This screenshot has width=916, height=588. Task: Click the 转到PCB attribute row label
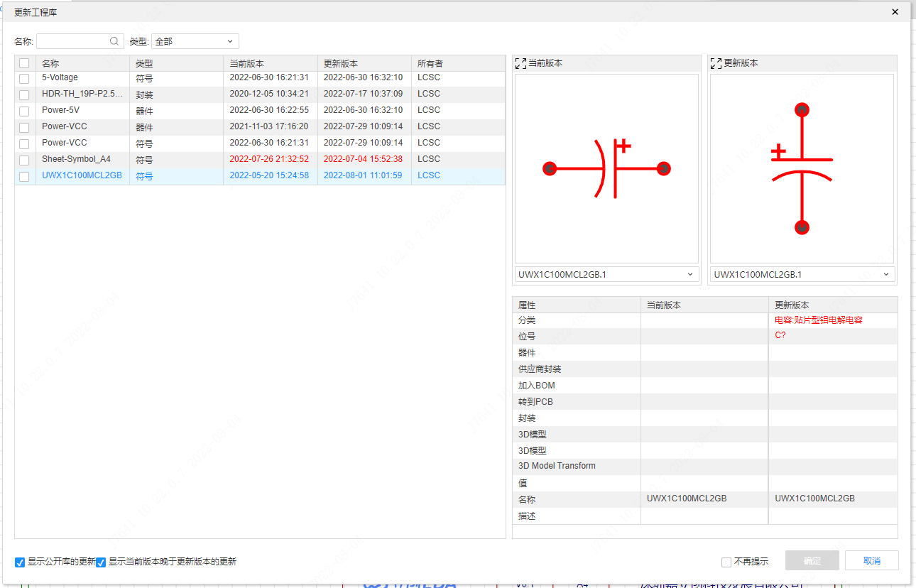click(x=535, y=402)
